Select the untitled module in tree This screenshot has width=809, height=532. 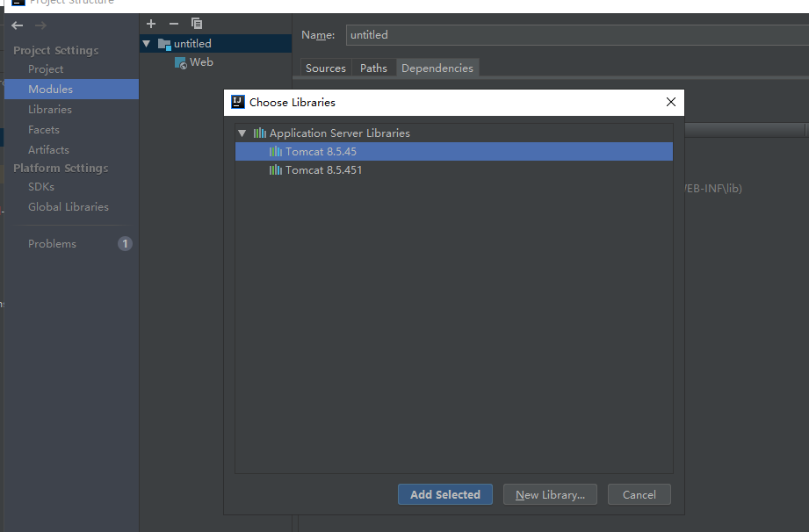coord(216,44)
